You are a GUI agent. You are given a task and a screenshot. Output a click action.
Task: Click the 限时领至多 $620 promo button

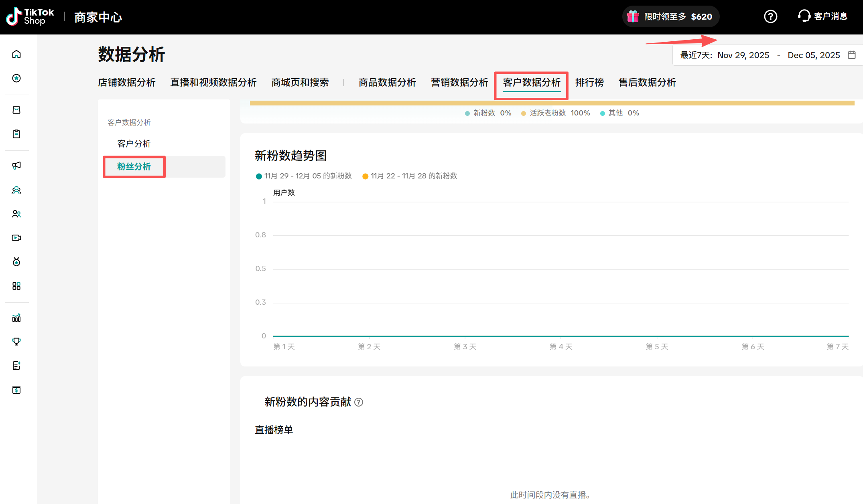pyautogui.click(x=670, y=16)
